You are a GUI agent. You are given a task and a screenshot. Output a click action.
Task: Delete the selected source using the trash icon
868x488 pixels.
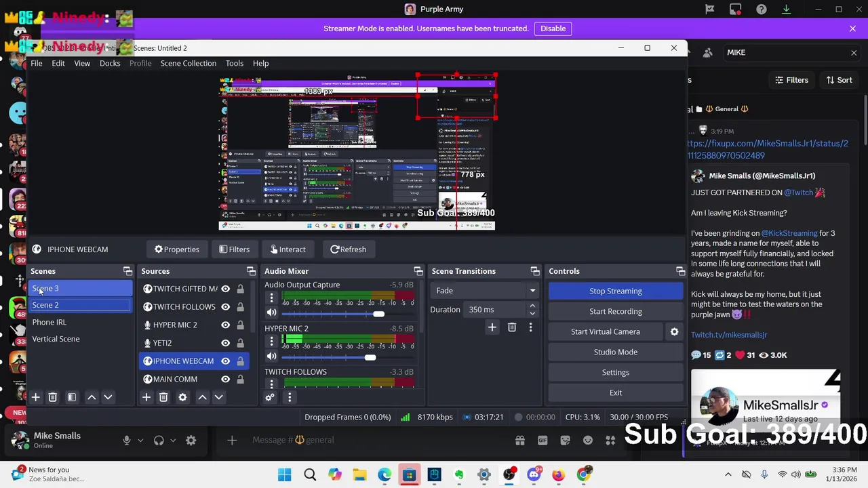[x=163, y=397]
